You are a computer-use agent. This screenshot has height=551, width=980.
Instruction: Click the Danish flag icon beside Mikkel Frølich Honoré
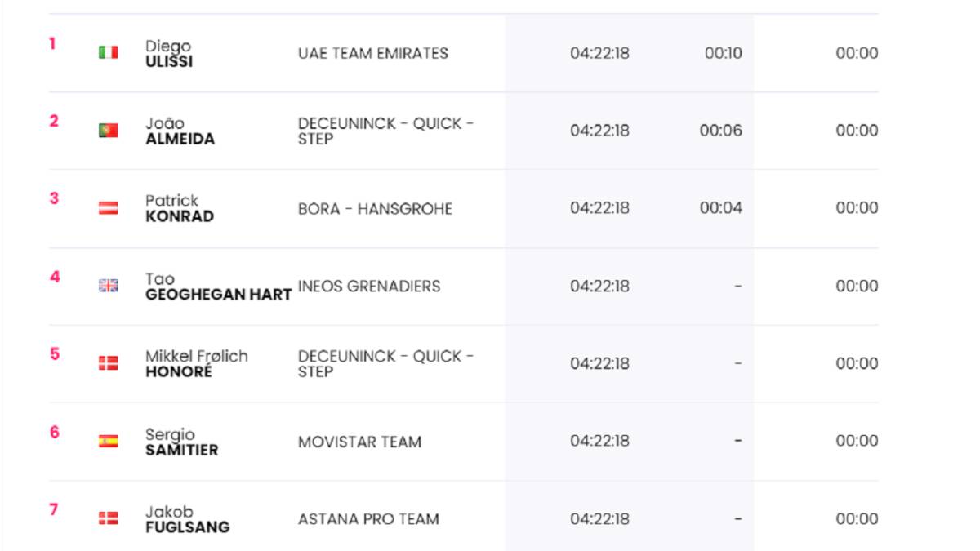click(108, 363)
